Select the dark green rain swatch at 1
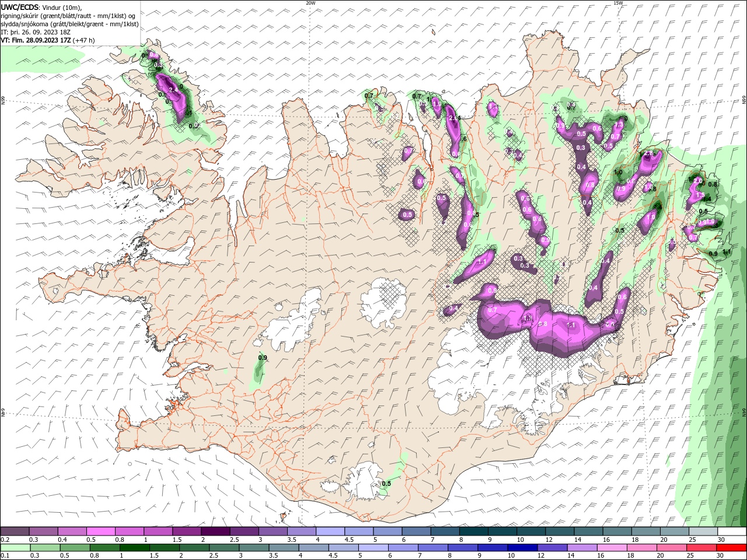The width and height of the screenshot is (747, 560). [x=134, y=548]
